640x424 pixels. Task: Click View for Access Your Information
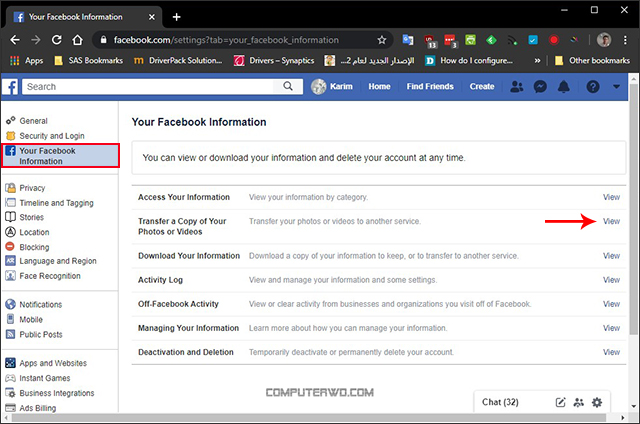(611, 197)
